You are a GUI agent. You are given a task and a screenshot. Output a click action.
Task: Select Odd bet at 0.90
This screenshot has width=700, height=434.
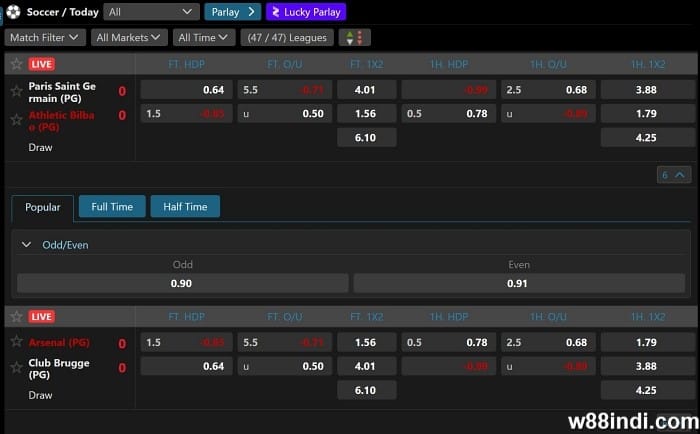183,284
